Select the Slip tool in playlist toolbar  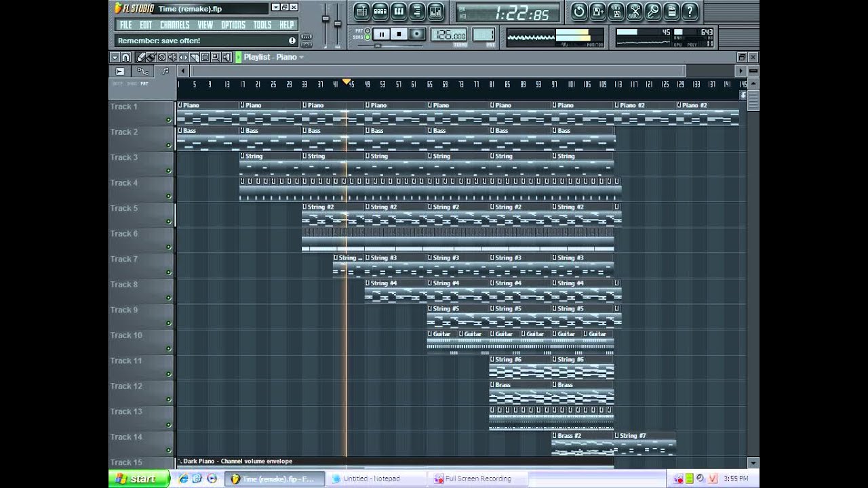tap(183, 58)
